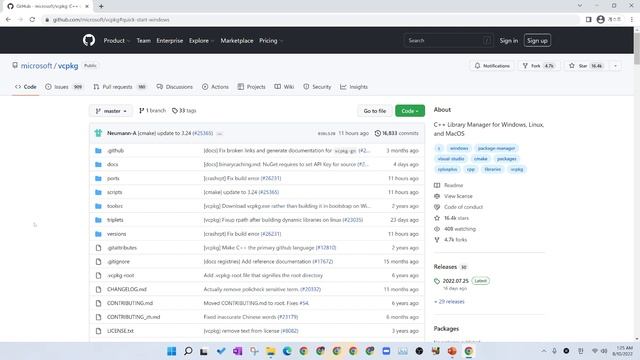Open the .github folder
Screen dimensions: 640x360
tap(116, 151)
